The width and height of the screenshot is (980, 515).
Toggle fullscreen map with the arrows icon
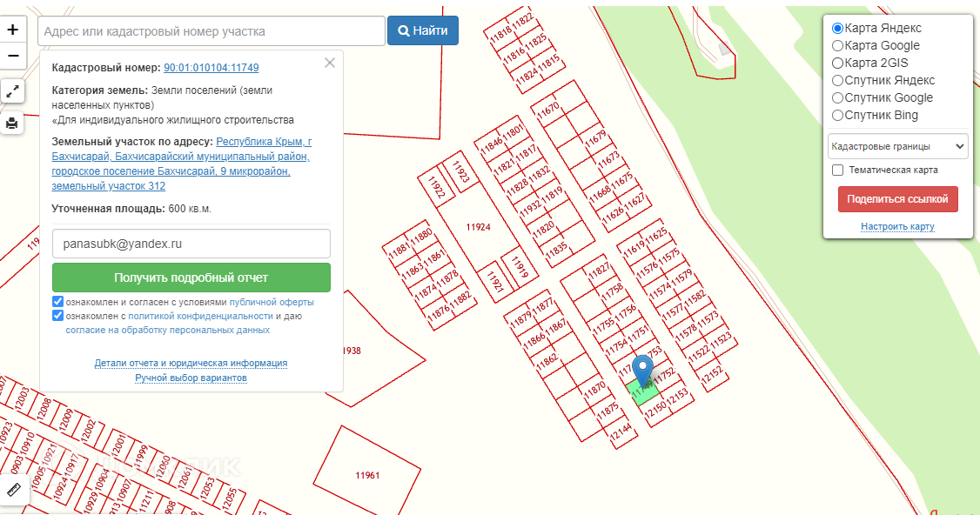[x=12, y=91]
